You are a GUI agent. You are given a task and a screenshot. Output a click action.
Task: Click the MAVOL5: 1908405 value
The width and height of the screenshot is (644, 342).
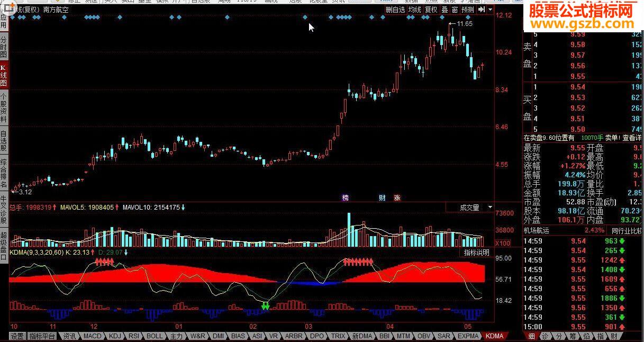click(86, 208)
